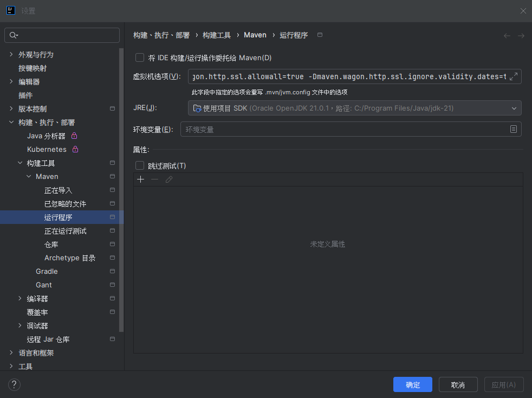The width and height of the screenshot is (532, 398).
Task: Enable 将 IDE 构建/运行操作委托给 Maven checkbox
Action: (x=140, y=57)
